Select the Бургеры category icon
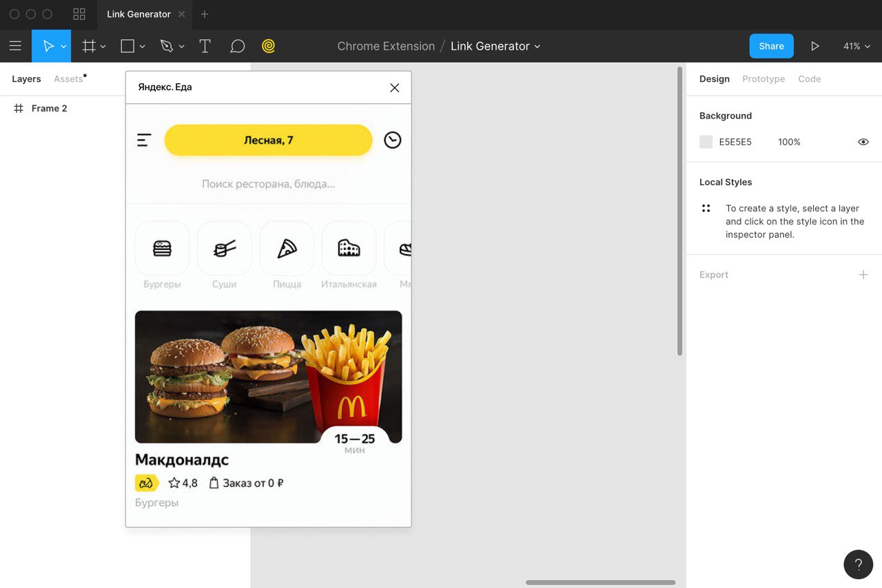 162,249
